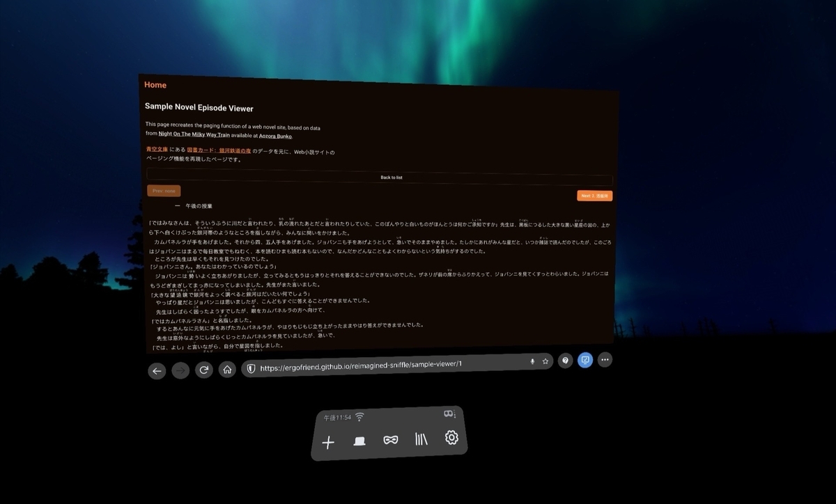This screenshot has height=504, width=836.
Task: Go to the Next: 2. 活版所 episode
Action: click(x=595, y=196)
